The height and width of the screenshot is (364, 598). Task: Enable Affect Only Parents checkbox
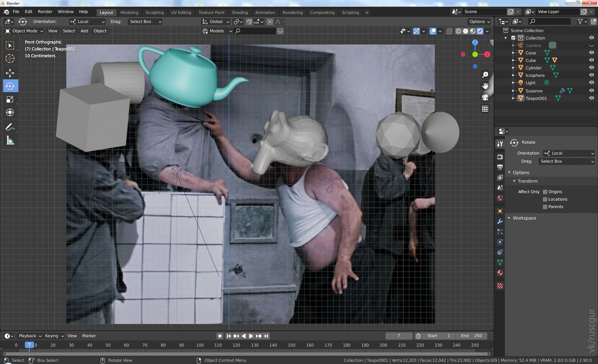[545, 207]
